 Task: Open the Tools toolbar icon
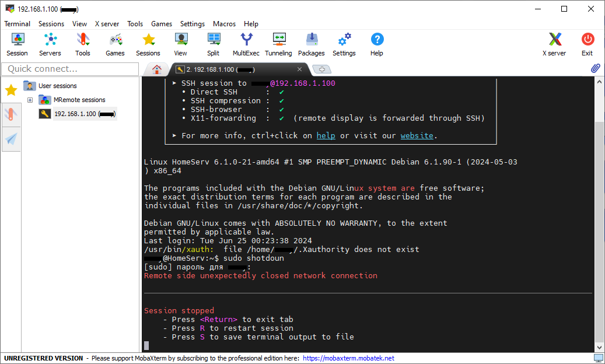[83, 44]
